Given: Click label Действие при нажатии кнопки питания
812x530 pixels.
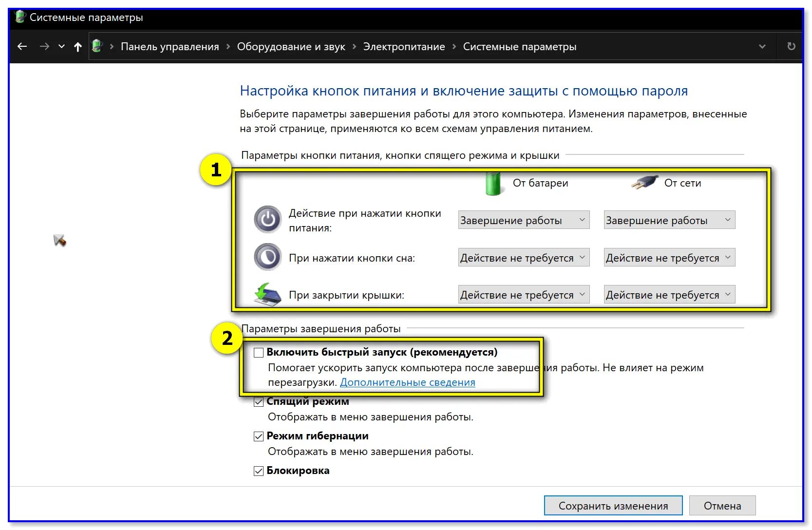Looking at the screenshot, I should [x=365, y=220].
